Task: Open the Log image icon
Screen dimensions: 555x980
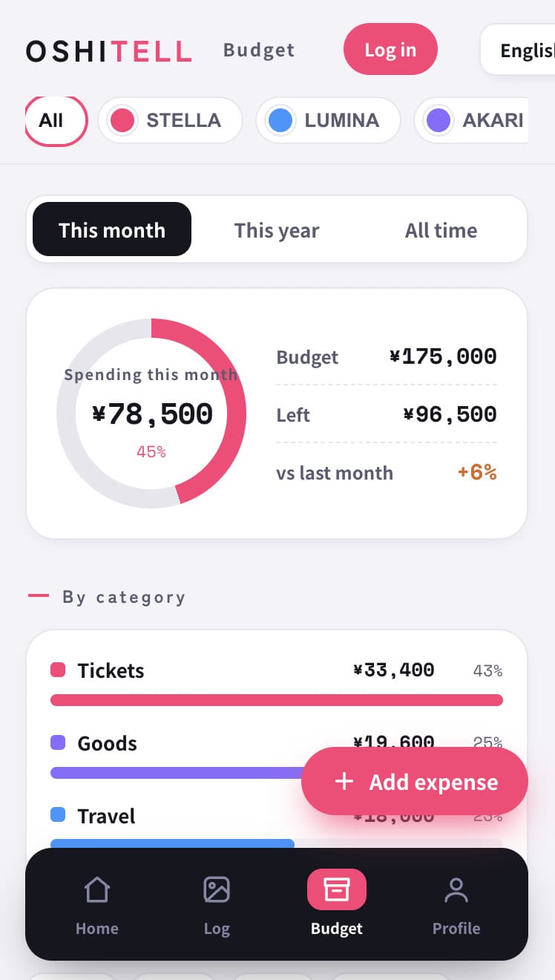Action: pyautogui.click(x=217, y=889)
